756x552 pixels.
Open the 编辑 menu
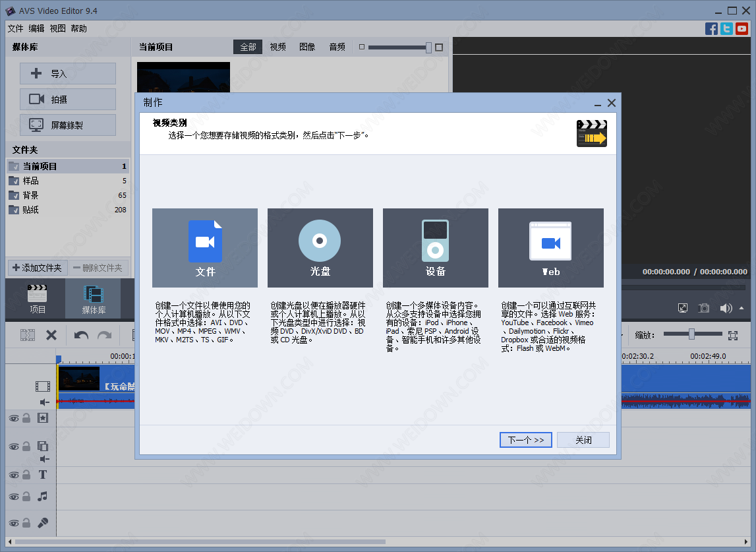pyautogui.click(x=36, y=28)
